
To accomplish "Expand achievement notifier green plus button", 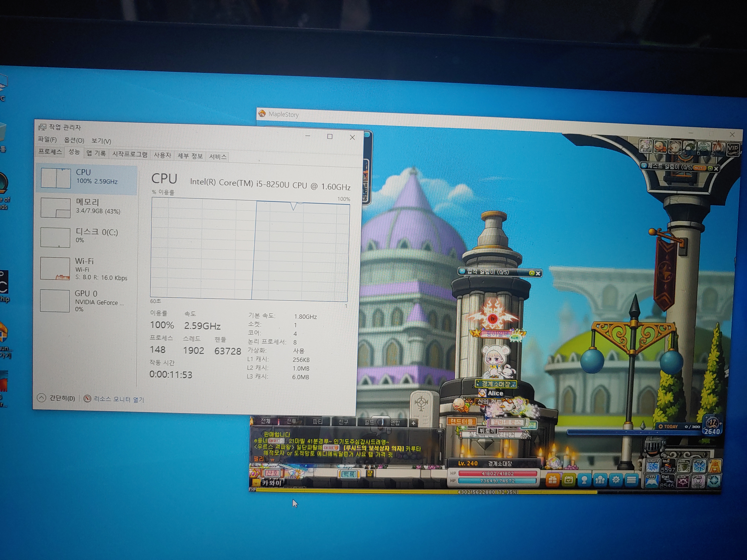I will 532,273.
